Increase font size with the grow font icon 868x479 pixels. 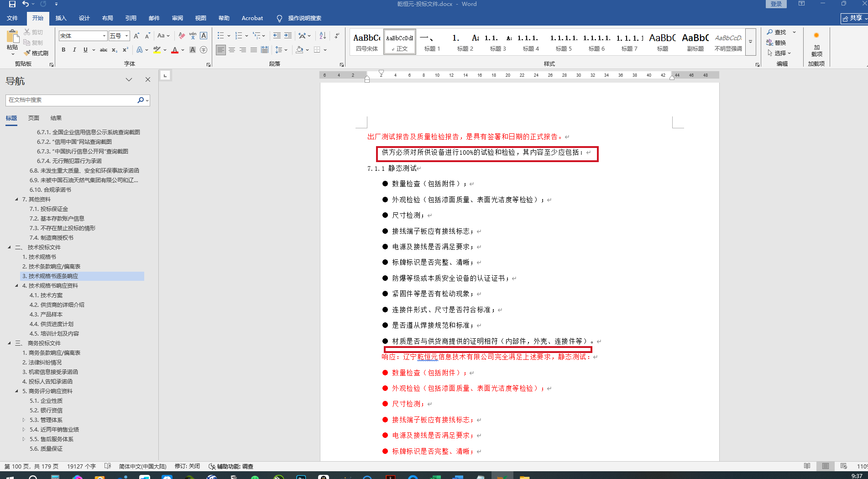[136, 36]
